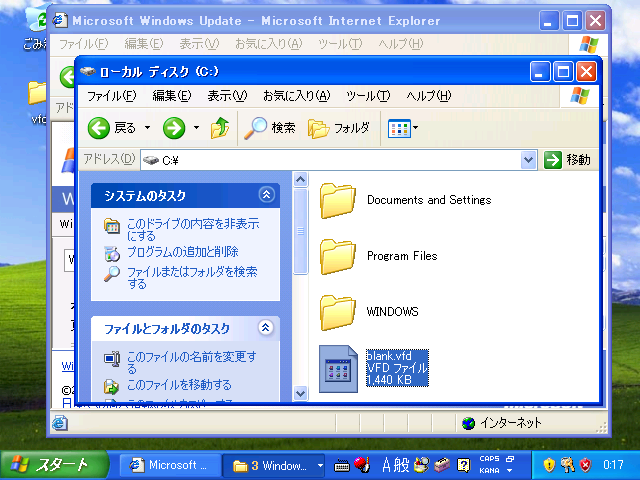Image resolution: width=640 pixels, height=480 pixels.
Task: Click the yellow security shield tray icon
Action: (549, 464)
